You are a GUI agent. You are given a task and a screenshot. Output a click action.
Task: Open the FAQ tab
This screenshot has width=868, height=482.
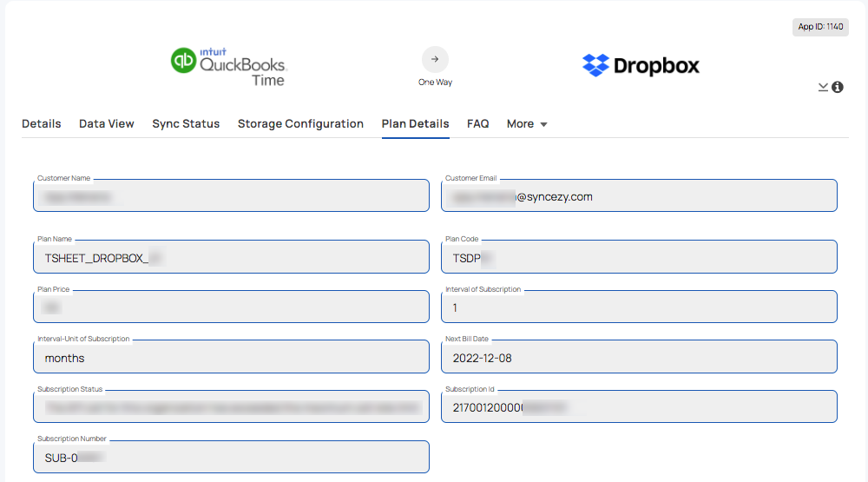pos(477,123)
